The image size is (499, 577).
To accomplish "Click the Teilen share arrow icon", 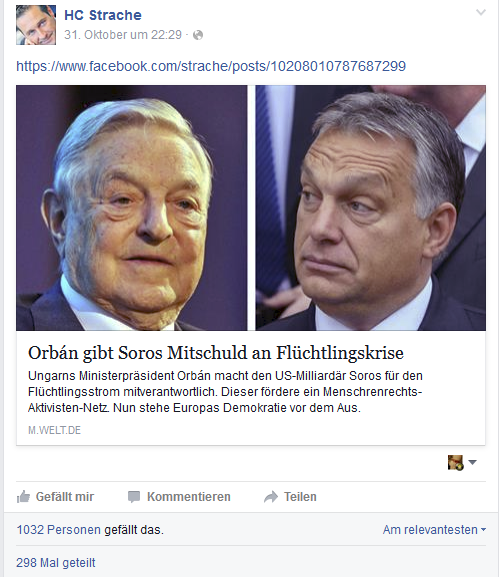I will tap(271, 497).
